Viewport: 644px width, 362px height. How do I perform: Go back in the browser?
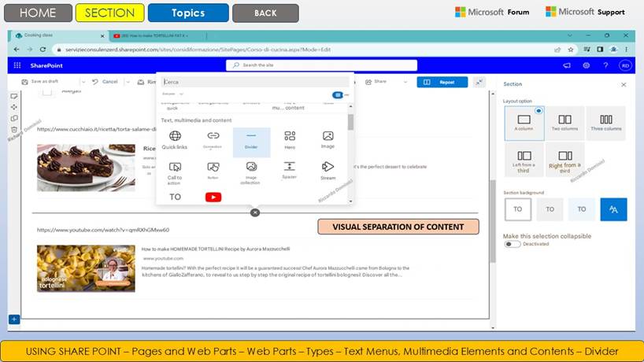[17, 50]
